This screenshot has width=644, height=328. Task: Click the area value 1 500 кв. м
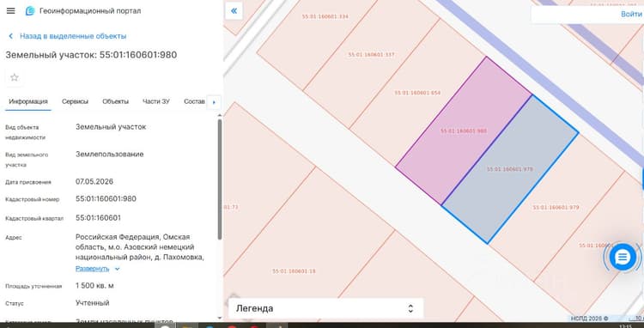coord(94,286)
